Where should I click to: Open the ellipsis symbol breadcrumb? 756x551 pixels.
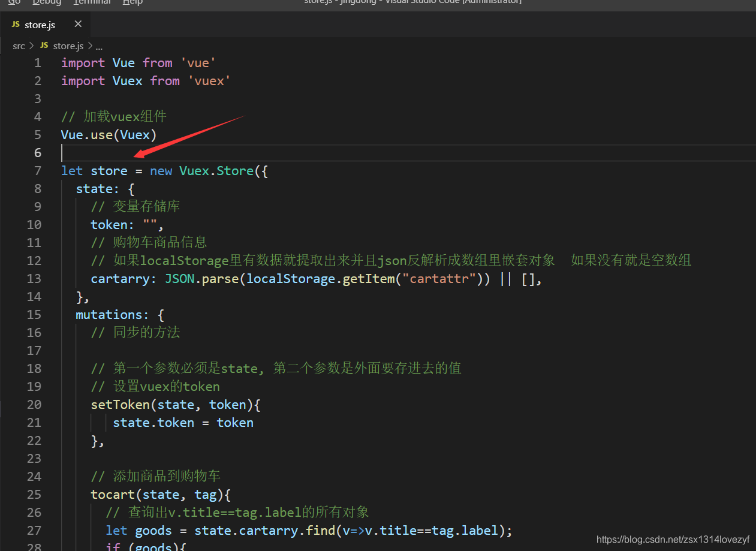coord(99,46)
